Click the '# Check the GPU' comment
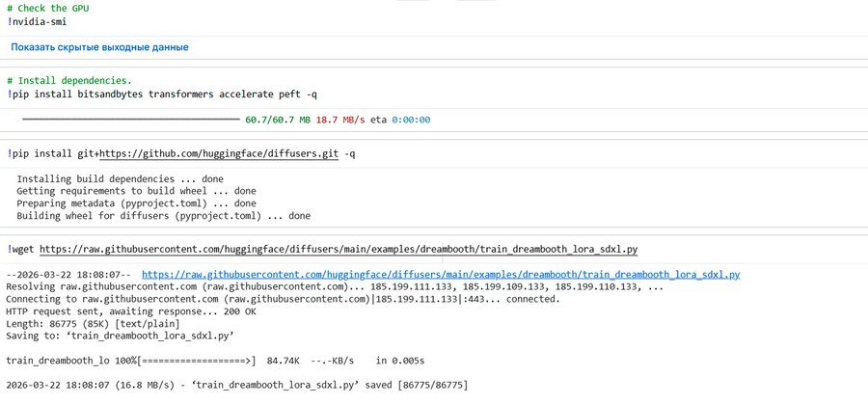 click(x=47, y=9)
